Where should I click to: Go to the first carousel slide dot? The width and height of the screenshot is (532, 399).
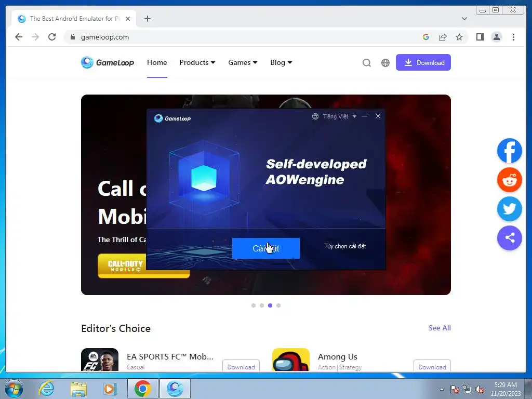[254, 305]
